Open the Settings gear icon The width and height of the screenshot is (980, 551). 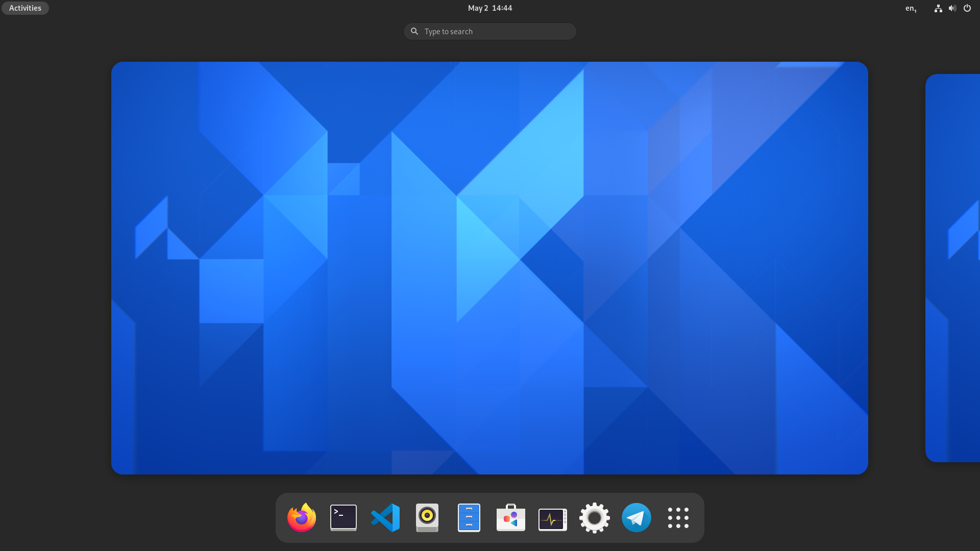595,518
